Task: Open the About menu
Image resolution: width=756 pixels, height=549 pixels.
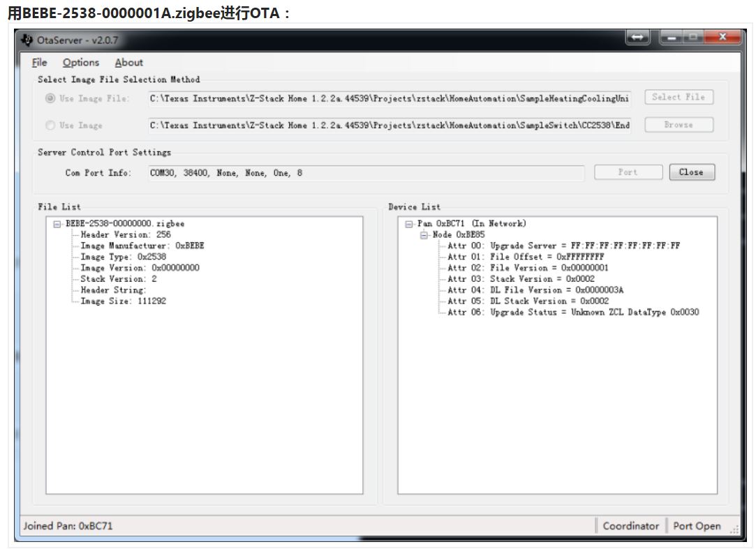Action: click(x=128, y=63)
